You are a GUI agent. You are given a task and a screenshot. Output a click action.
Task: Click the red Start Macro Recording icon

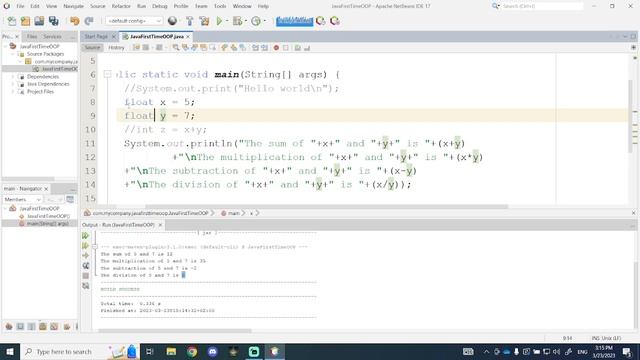tap(276, 48)
